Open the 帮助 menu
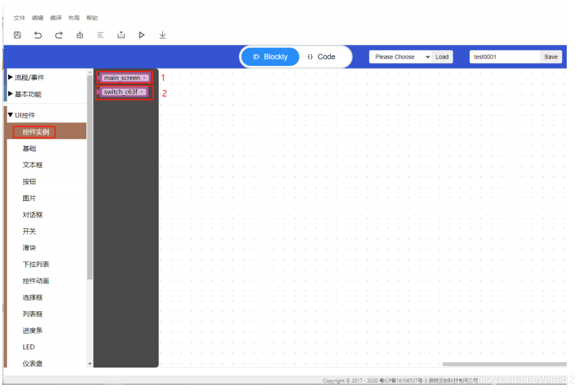The height and width of the screenshot is (392, 581). [x=92, y=18]
